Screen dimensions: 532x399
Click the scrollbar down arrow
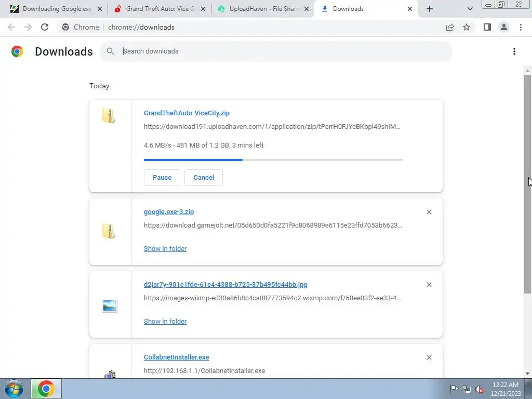tap(527, 374)
